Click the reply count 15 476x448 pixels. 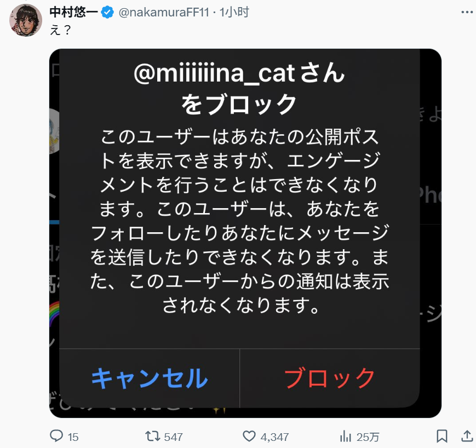[73, 437]
